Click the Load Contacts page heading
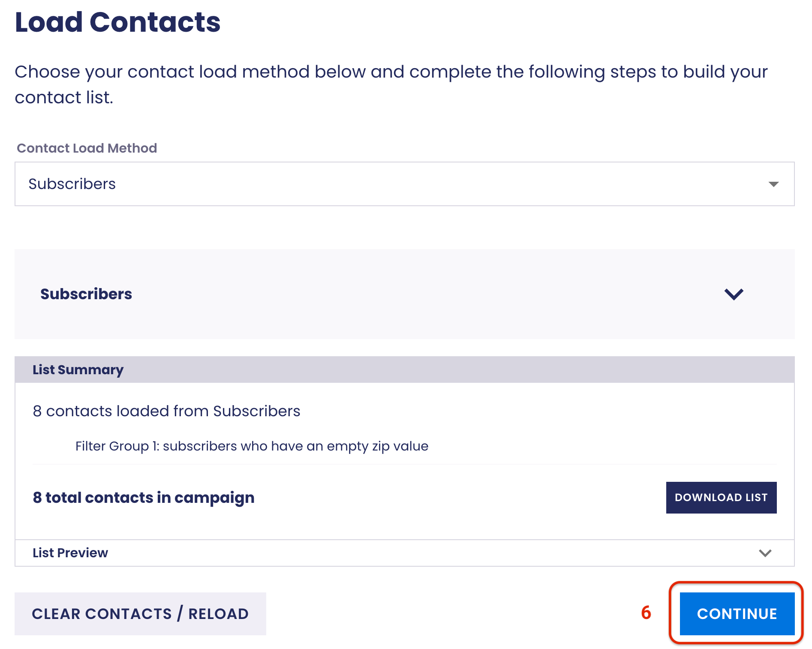The image size is (812, 649). pyautogui.click(x=117, y=22)
